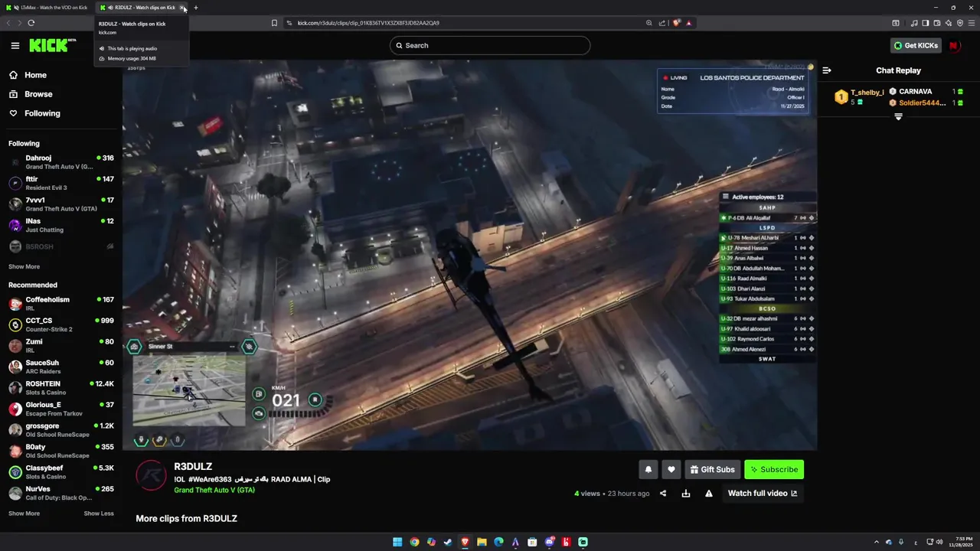Share the clip
Screen dimensions: 980x551
(663, 494)
